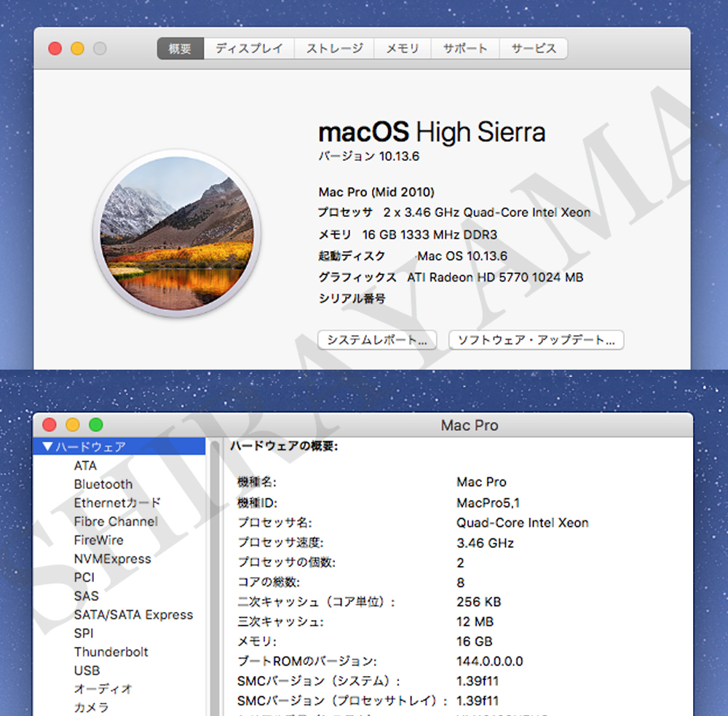Minimize the About This Mac window
Image resolution: width=728 pixels, height=716 pixels.
click(77, 49)
